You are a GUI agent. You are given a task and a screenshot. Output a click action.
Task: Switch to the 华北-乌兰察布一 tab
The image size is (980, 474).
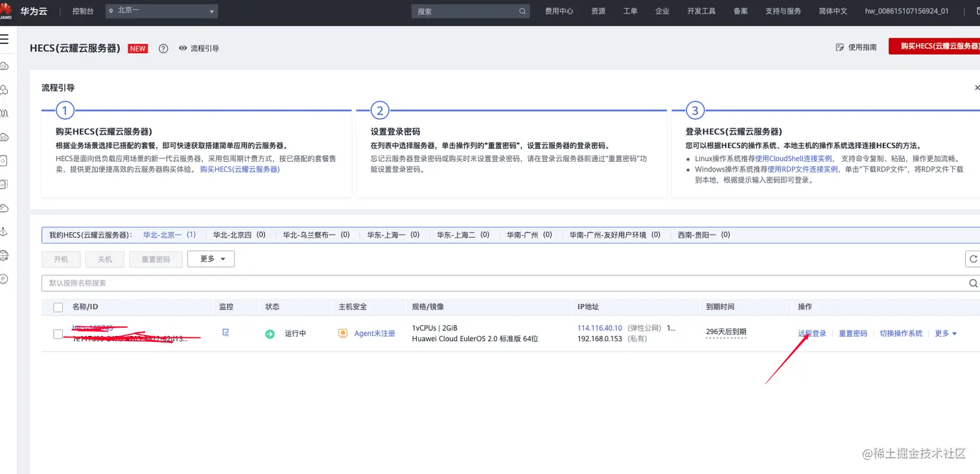pos(316,235)
